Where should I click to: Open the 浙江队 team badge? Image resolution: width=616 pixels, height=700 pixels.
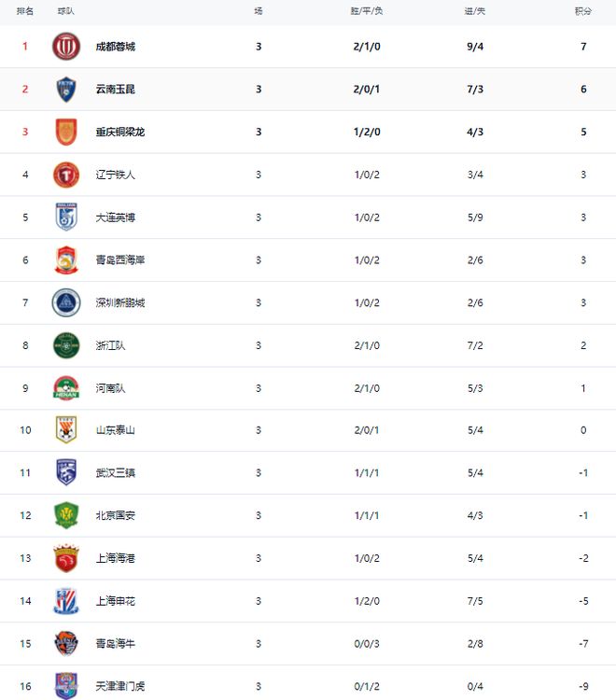66,345
